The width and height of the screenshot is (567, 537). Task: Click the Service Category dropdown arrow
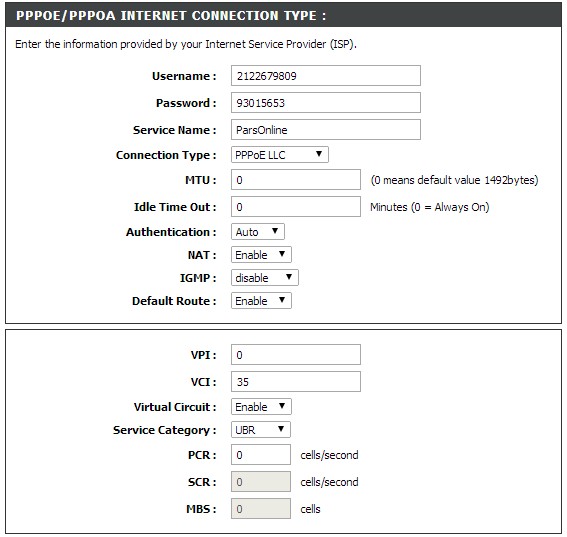(x=281, y=429)
